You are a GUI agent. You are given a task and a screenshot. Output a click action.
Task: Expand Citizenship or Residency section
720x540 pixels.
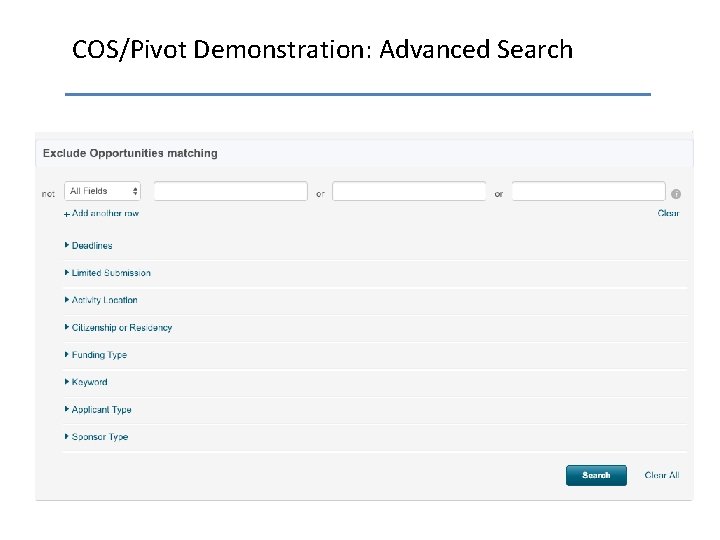(x=118, y=327)
